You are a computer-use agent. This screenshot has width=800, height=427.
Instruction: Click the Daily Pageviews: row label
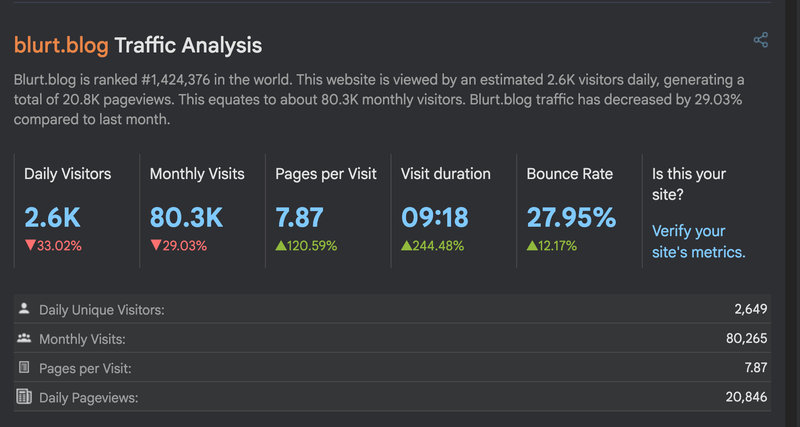pos(89,398)
